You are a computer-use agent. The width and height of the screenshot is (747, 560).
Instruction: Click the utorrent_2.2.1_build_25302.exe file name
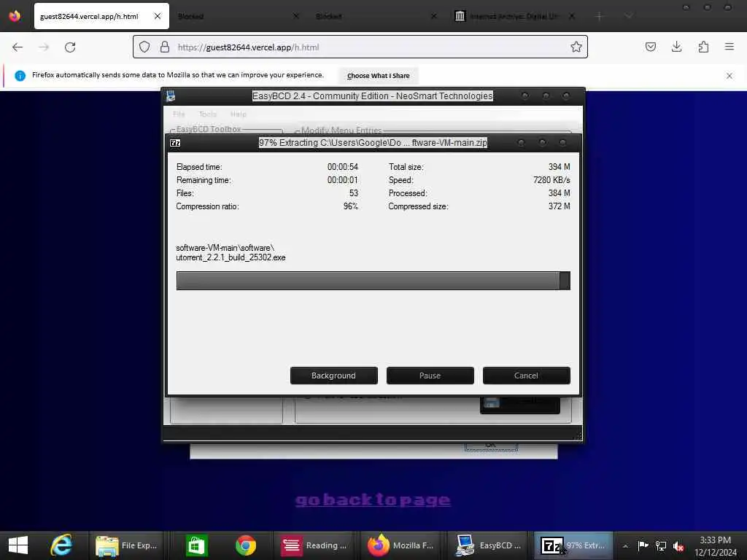point(231,257)
